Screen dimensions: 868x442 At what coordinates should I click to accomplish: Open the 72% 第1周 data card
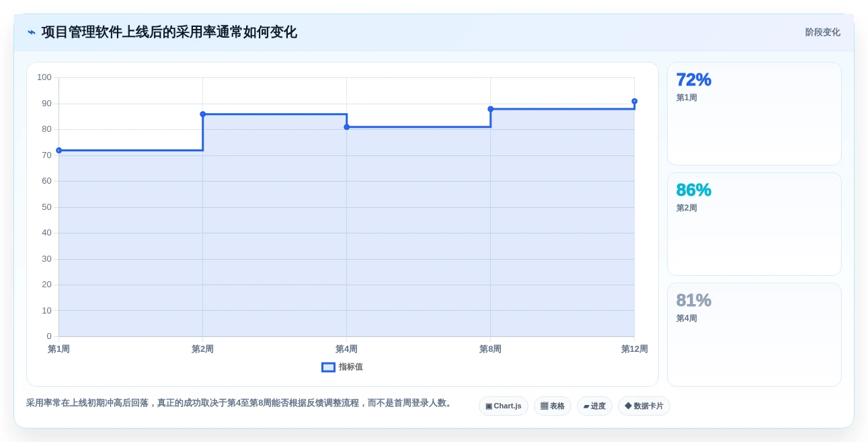[x=754, y=114]
